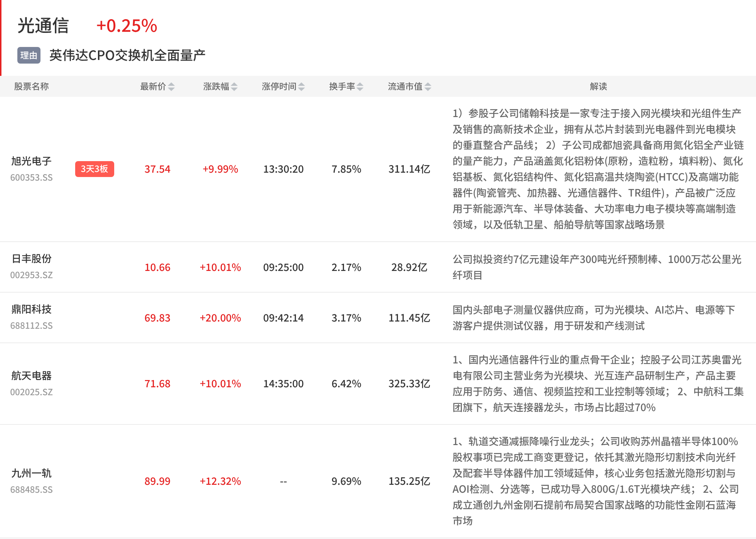
Task: Open 日丰股份 stock details
Action: point(31,259)
